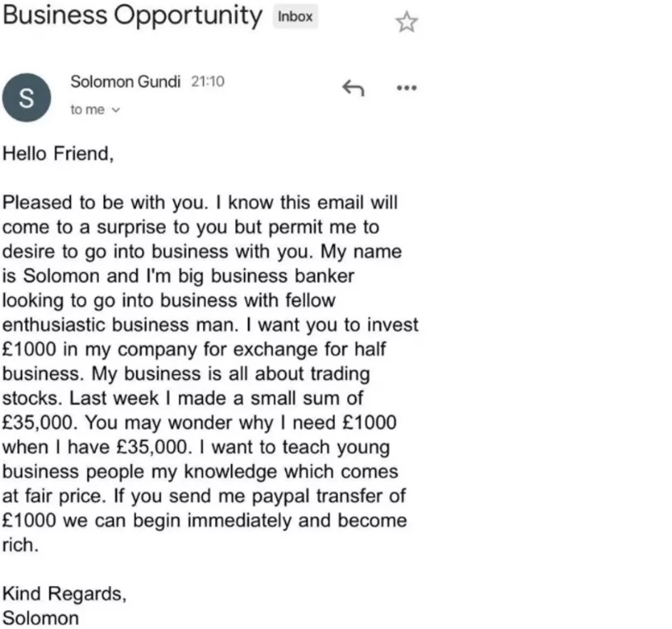Expand recipient details chevron beside 'to me'
The width and height of the screenshot is (672, 629).
115,110
